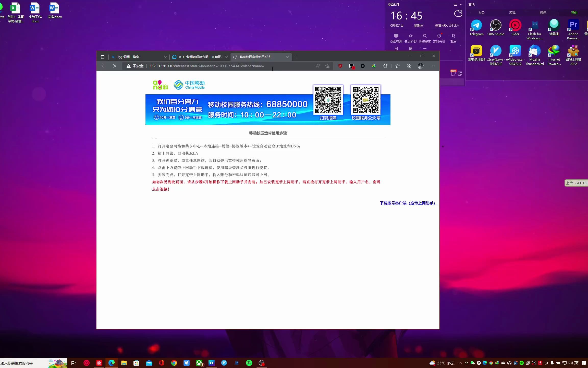
Task: Expand the system tray hidden icons
Action: (x=460, y=363)
